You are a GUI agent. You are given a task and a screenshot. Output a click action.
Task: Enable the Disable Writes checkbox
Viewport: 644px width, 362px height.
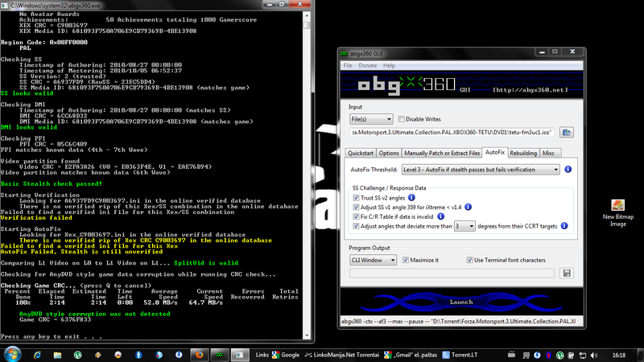[401, 119]
